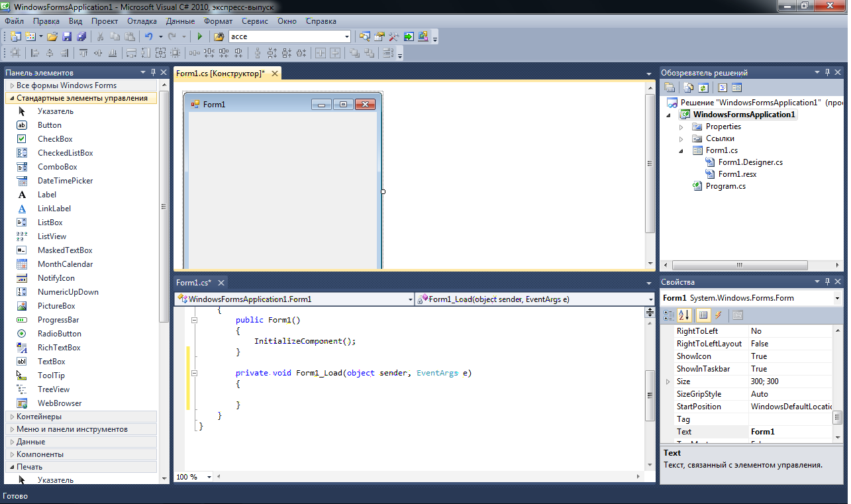Select Form1.resx file
Image resolution: width=851 pixels, height=504 pixels.
[x=737, y=174]
